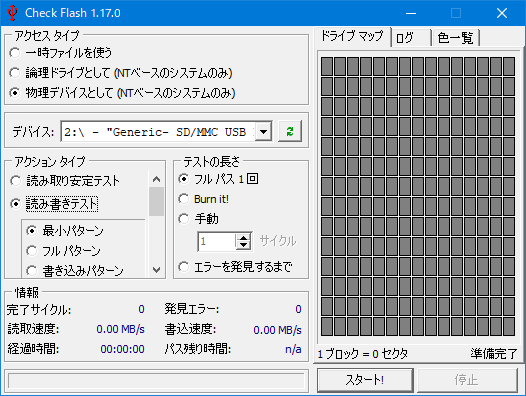Click the 完了サイクル value 0
The height and width of the screenshot is (396, 526).
click(142, 309)
